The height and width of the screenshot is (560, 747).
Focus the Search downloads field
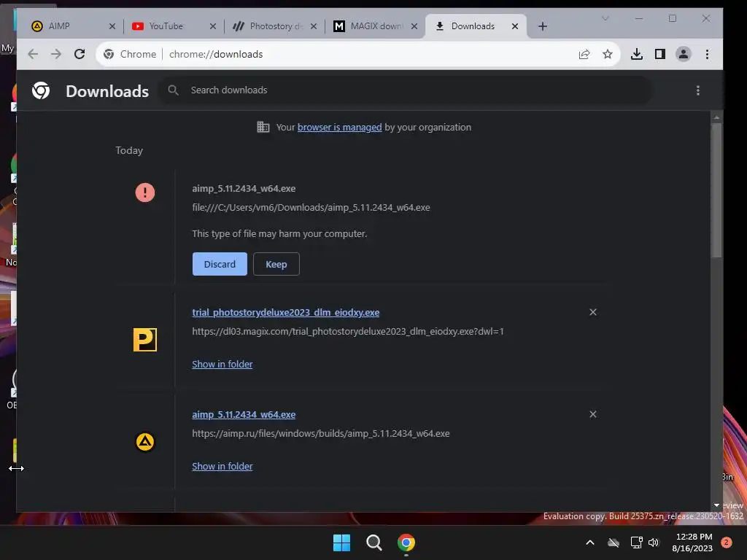point(406,90)
